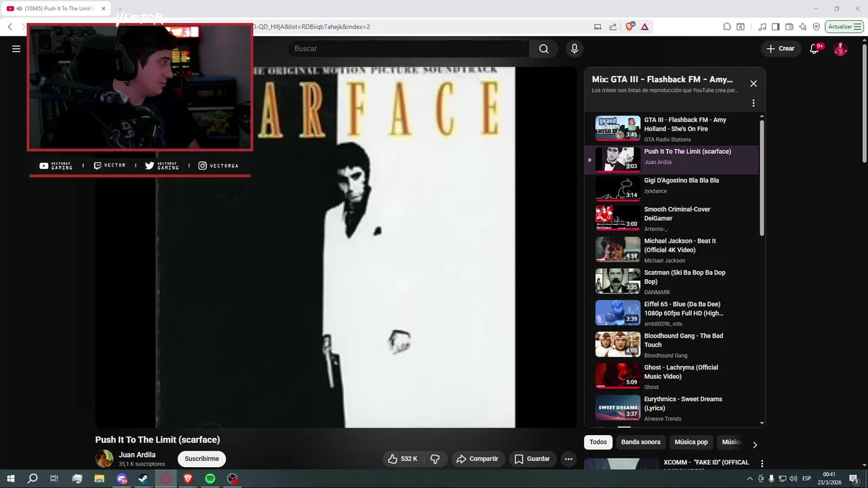Open Discord from the taskbar
The width and height of the screenshot is (868, 488).
[x=121, y=479]
